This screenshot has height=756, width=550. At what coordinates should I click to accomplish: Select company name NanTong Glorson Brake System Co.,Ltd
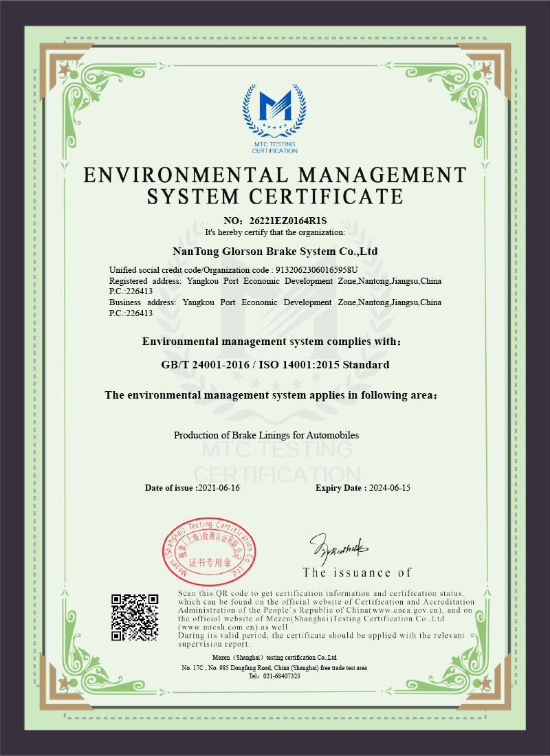pyautogui.click(x=275, y=251)
